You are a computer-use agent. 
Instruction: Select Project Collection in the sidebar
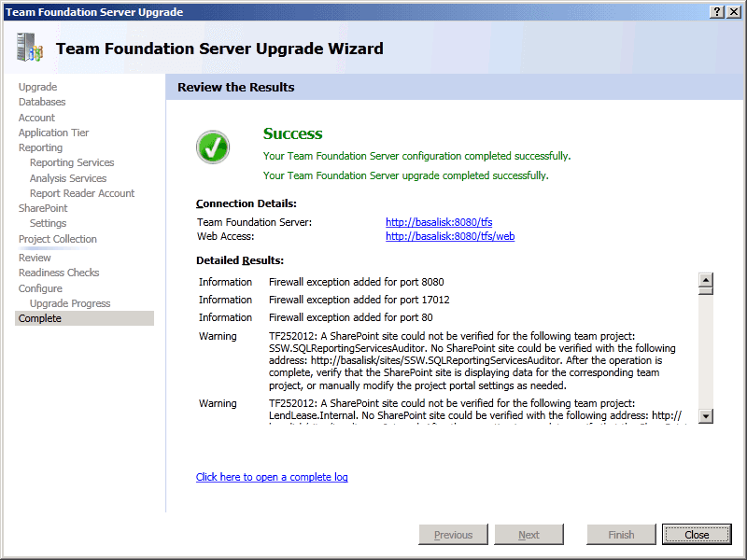57,239
